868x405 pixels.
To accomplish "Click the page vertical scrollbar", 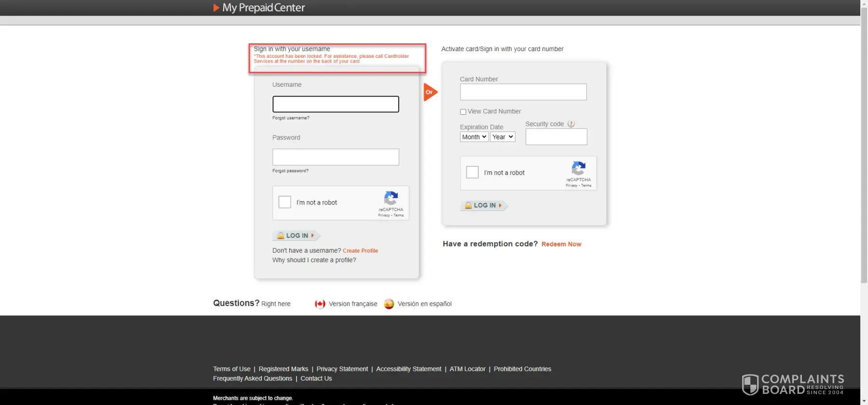I will 864,145.
